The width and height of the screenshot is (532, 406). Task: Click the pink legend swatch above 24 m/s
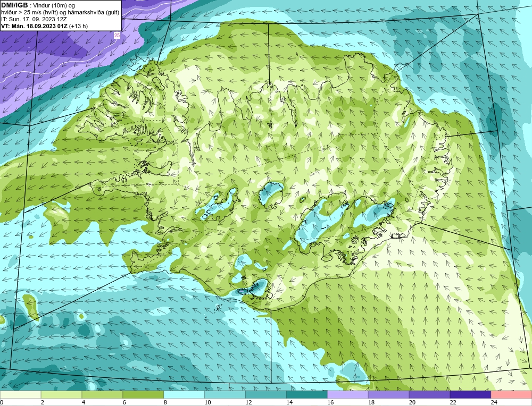511,395
